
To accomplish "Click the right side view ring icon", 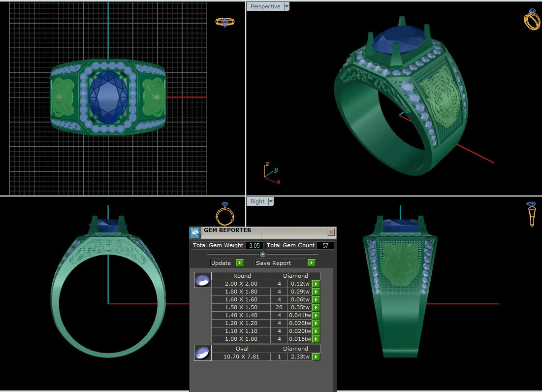I will (531, 214).
